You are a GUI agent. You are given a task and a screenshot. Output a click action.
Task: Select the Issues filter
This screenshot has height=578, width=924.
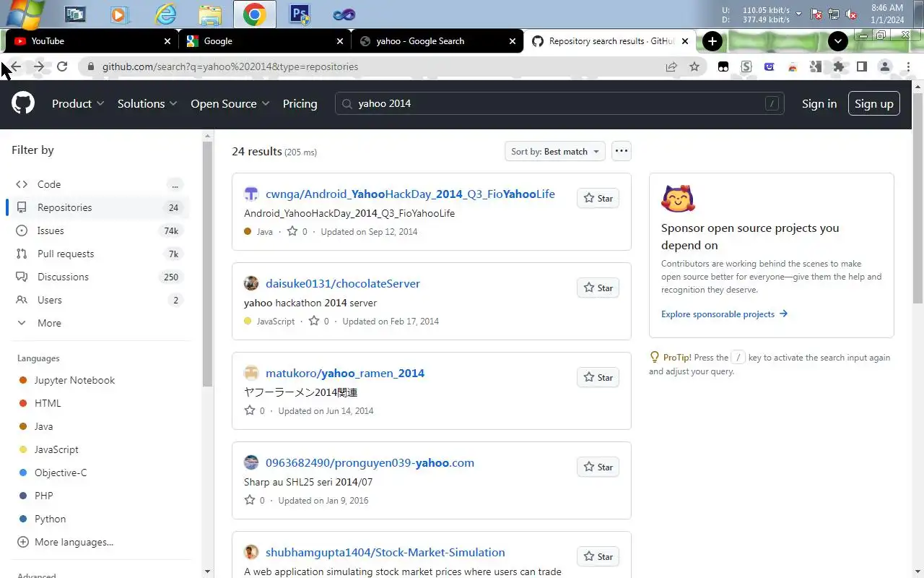tap(97, 230)
